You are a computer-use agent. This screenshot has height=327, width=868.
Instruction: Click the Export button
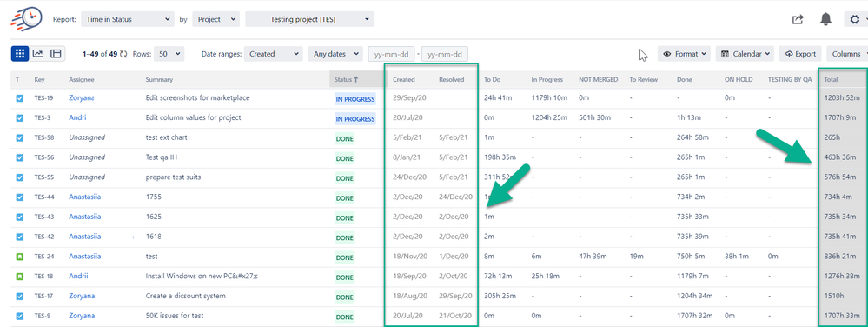click(800, 54)
